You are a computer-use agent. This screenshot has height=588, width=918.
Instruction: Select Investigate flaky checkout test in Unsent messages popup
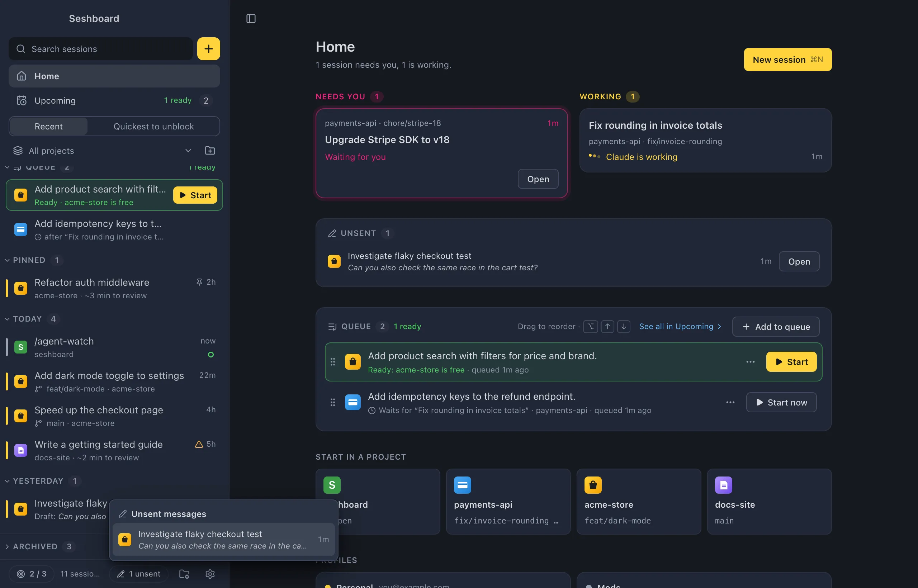point(224,539)
